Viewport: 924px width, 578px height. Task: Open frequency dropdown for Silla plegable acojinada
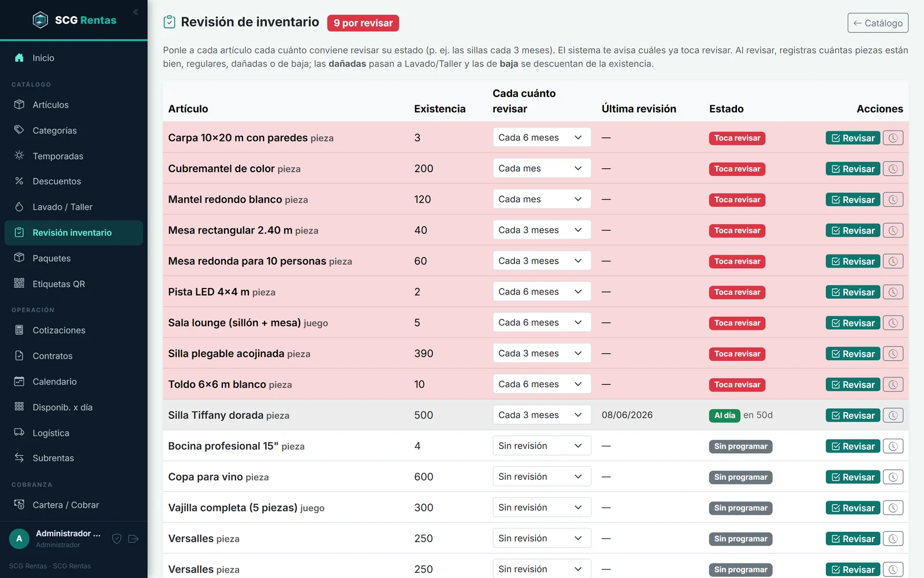pyautogui.click(x=542, y=353)
